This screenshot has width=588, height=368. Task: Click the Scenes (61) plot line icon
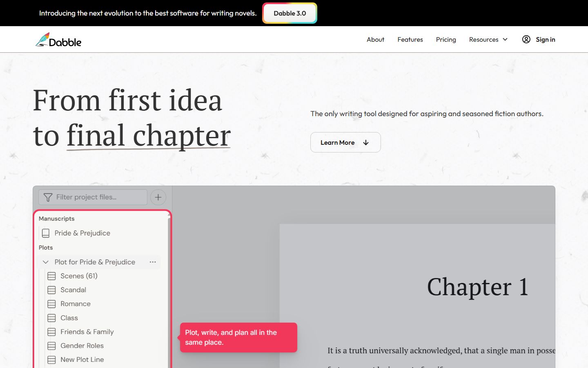click(51, 276)
